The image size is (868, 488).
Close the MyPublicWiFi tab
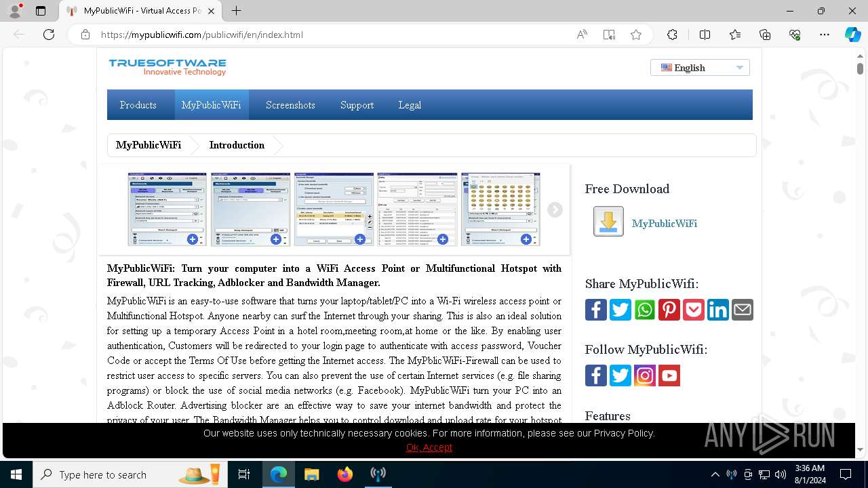pos(212,11)
